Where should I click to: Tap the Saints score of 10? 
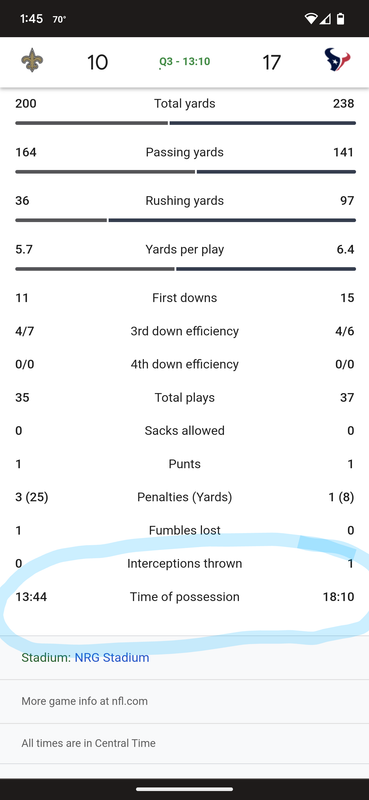coord(97,62)
